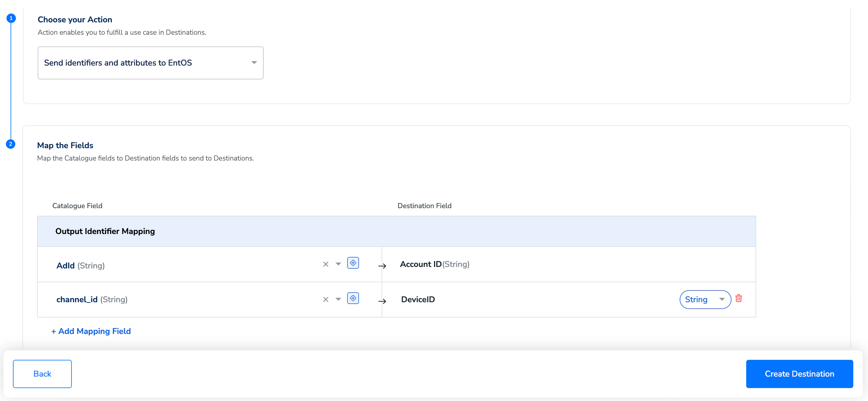Open the String data type dropdown

click(x=705, y=299)
